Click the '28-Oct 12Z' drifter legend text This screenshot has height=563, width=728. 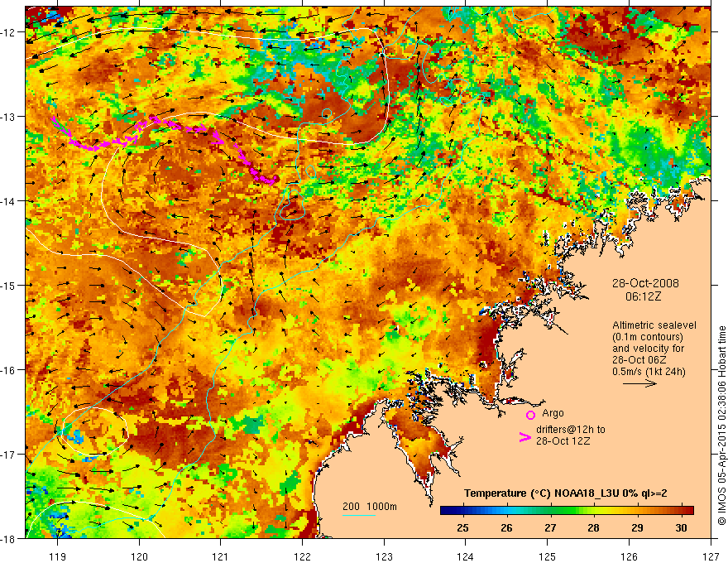click(x=563, y=441)
